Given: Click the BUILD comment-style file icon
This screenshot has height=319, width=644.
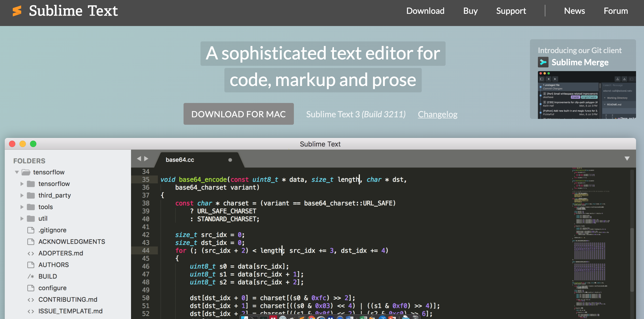Looking at the screenshot, I should 31,277.
